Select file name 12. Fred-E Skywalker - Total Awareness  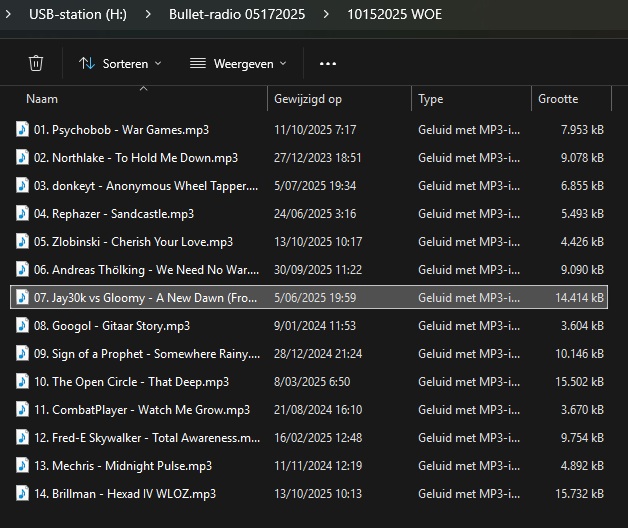pyautogui.click(x=147, y=438)
